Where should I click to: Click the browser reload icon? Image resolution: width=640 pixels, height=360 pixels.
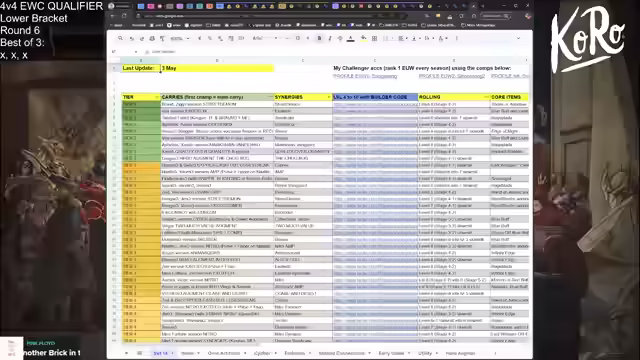tap(124, 16)
